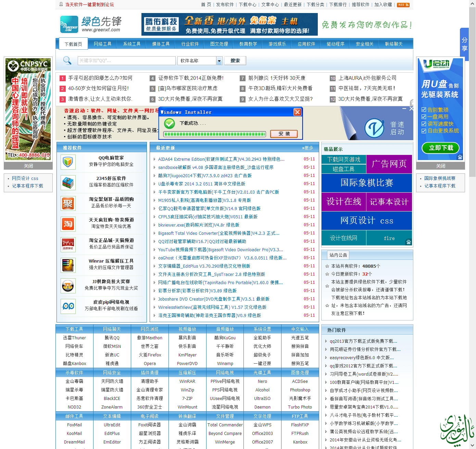The image size is (476, 449).
Task: Click the Greenxf site logo
Action: 91,24
